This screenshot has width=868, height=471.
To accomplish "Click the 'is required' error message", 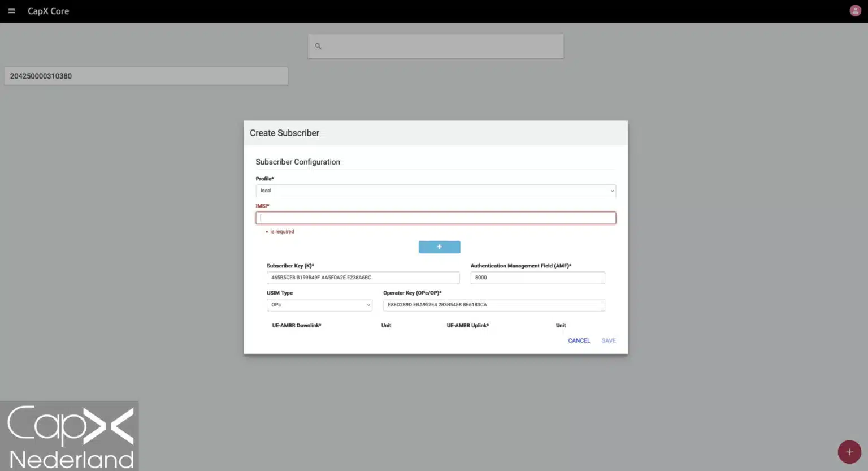I will coord(282,231).
